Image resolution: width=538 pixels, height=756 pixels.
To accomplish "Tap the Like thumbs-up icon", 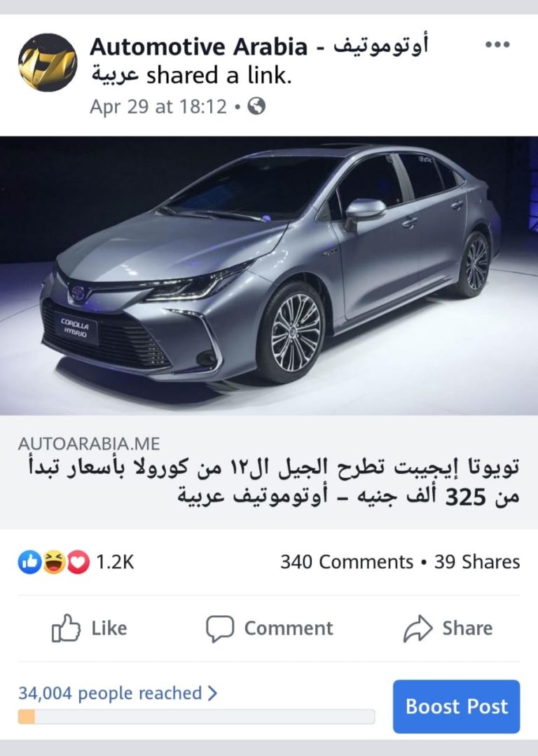I will click(66, 628).
